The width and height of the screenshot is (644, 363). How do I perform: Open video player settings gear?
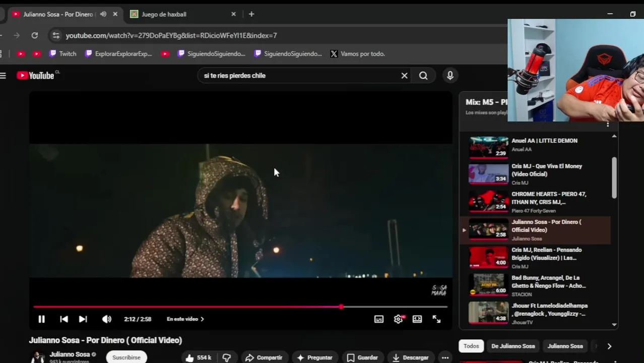[399, 319]
